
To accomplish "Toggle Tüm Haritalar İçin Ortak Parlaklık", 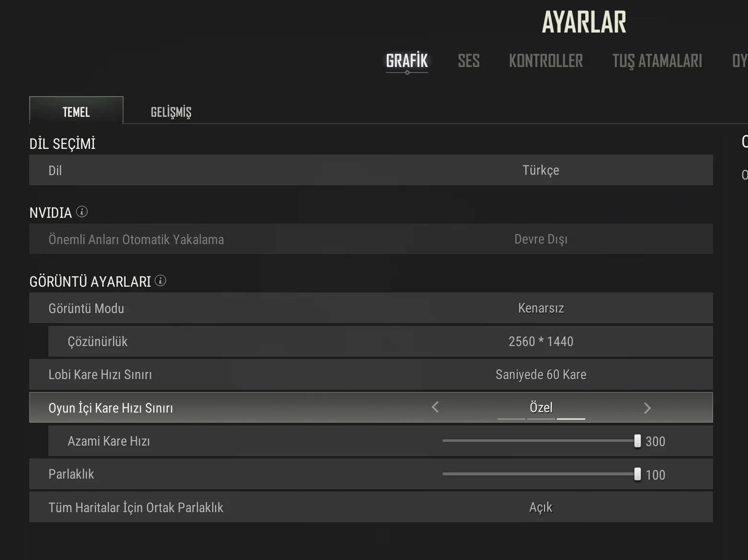I will 541,507.
